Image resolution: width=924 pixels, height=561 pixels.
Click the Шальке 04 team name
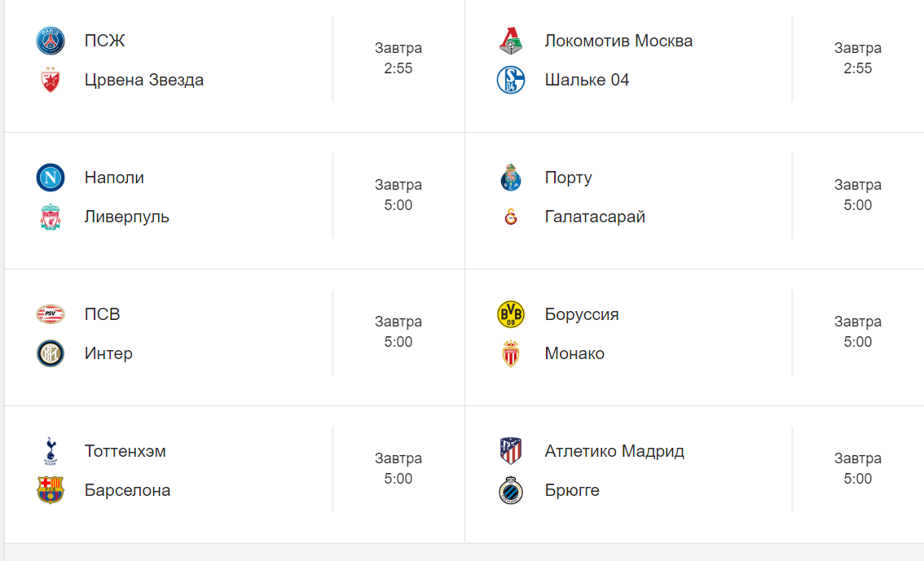(587, 80)
